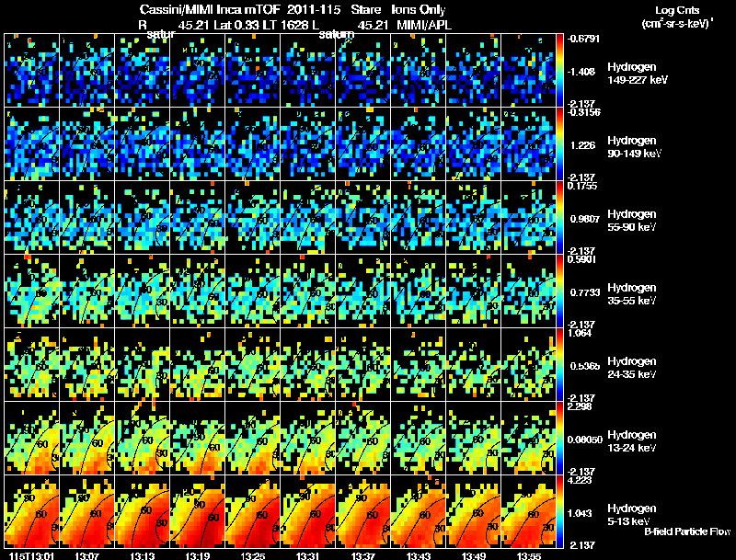Select the 'Hydrogen 55-90 keV' row label

[x=632, y=221]
